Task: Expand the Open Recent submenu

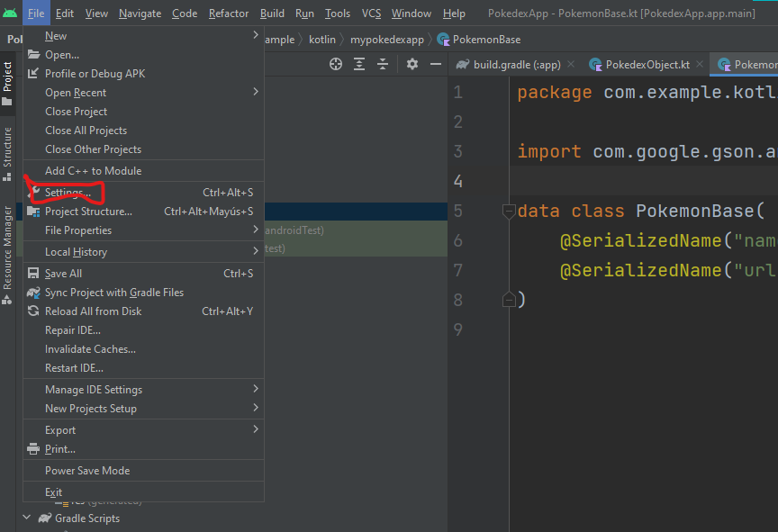Action: [x=76, y=93]
